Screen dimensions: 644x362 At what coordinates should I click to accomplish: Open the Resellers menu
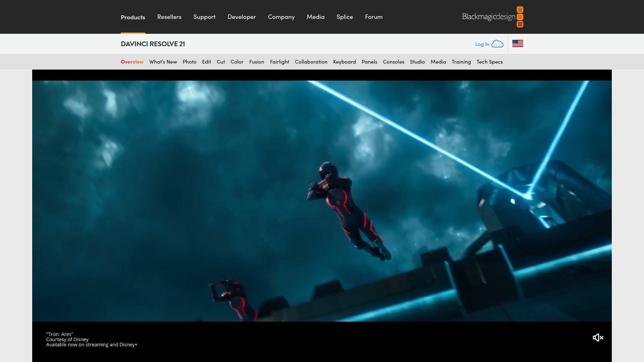pyautogui.click(x=169, y=17)
